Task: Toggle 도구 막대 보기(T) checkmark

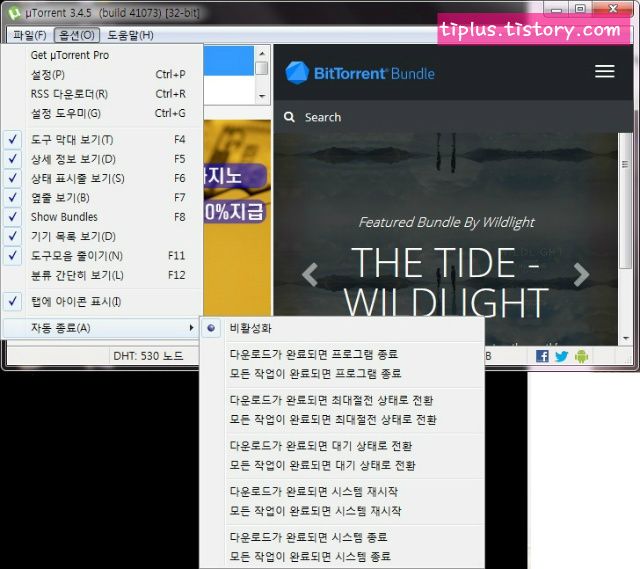Action: coord(102,140)
